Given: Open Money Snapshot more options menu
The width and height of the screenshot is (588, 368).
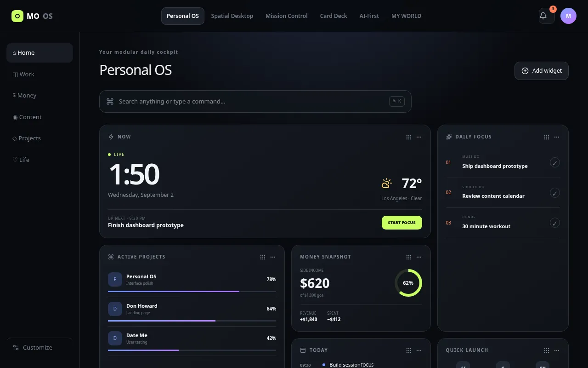Looking at the screenshot, I should point(419,257).
